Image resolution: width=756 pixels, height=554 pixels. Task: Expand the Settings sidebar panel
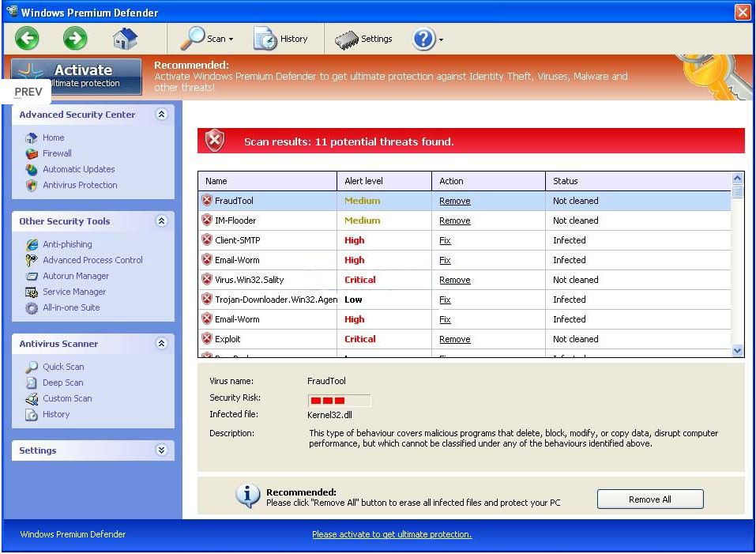pyautogui.click(x=161, y=450)
